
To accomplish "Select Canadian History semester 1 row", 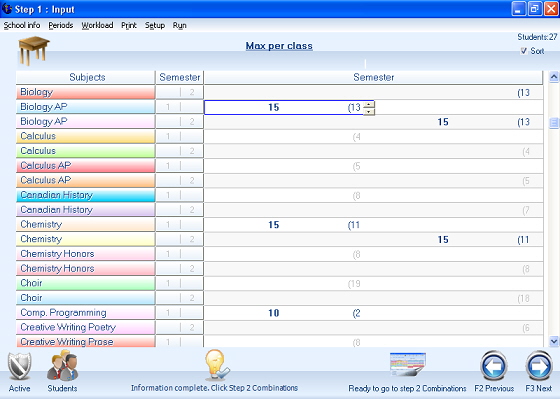I will point(86,195).
